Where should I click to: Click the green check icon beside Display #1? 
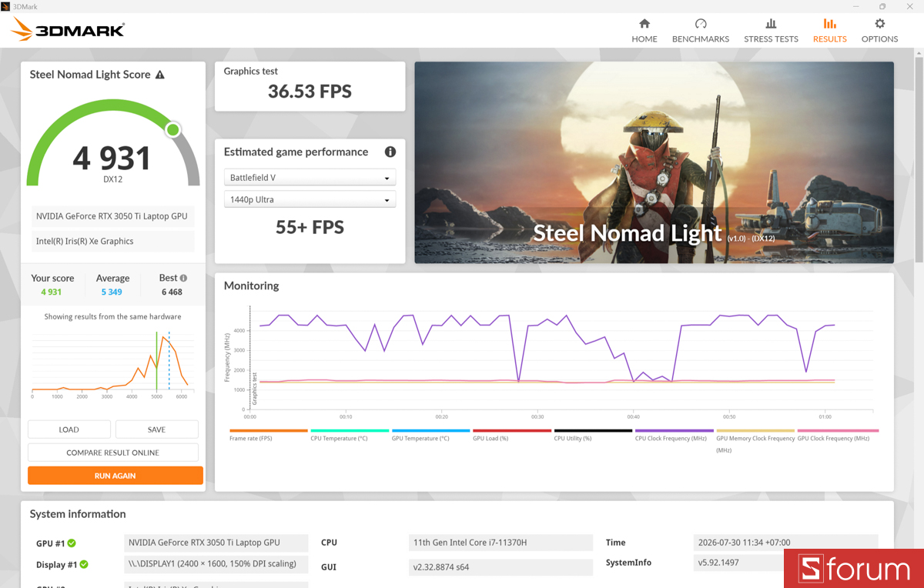(x=84, y=564)
